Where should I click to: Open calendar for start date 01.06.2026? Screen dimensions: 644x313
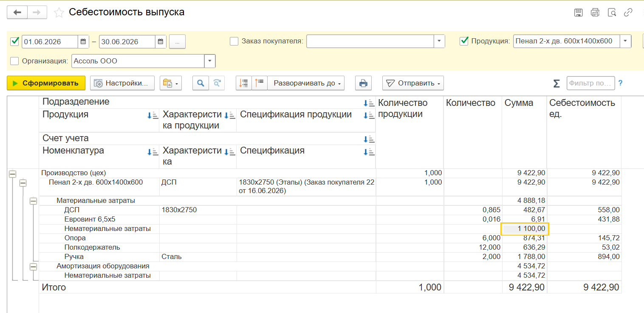click(83, 42)
